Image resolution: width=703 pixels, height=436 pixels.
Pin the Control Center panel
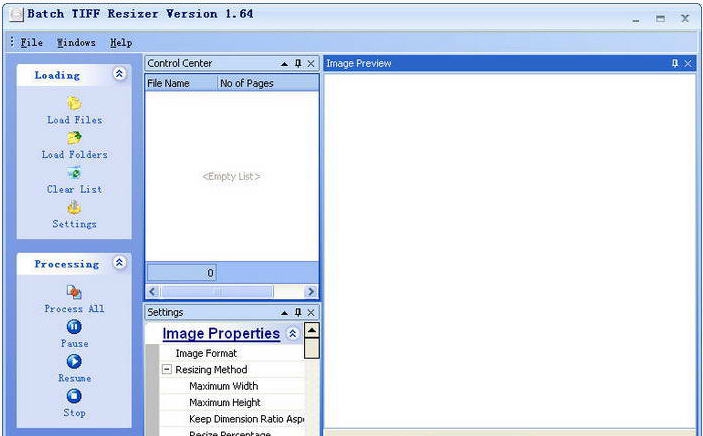[x=298, y=64]
